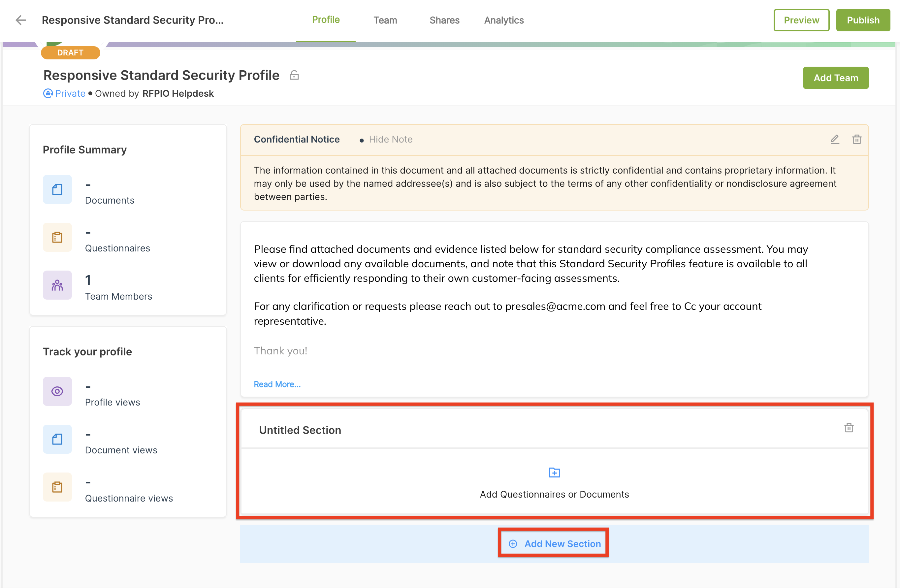Click the Team Members people icon

click(x=57, y=285)
